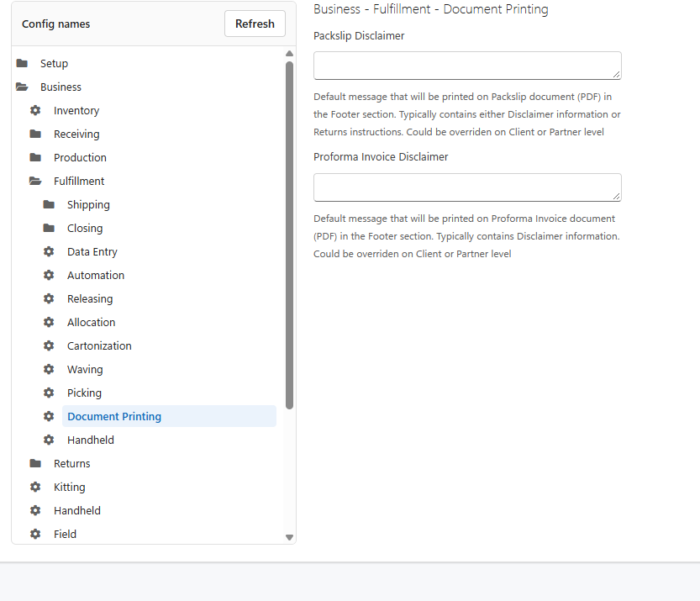Click the Automation gear icon
This screenshot has height=601, width=700.
tap(49, 275)
